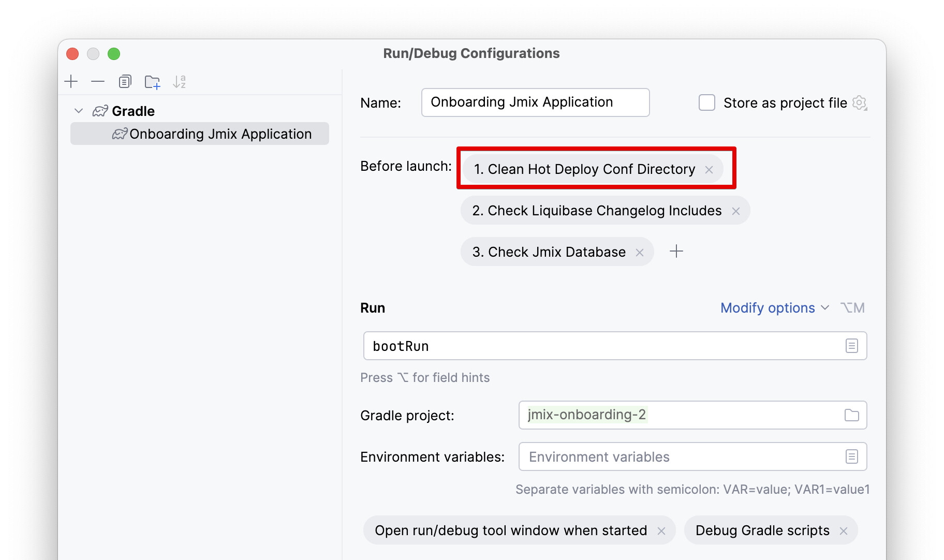Remove Check Jmix Database task
The height and width of the screenshot is (560, 944).
(x=640, y=252)
